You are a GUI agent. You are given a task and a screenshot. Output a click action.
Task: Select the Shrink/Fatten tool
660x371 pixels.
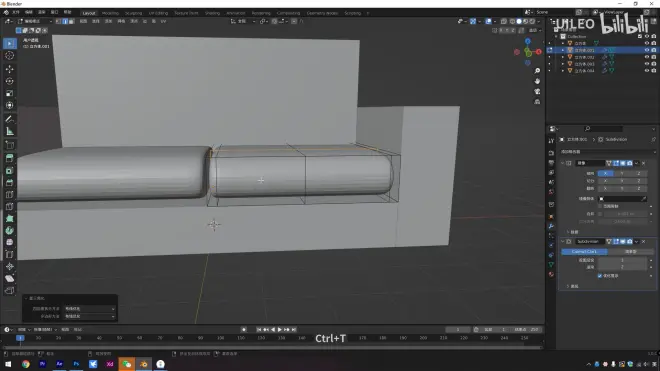pos(10,267)
